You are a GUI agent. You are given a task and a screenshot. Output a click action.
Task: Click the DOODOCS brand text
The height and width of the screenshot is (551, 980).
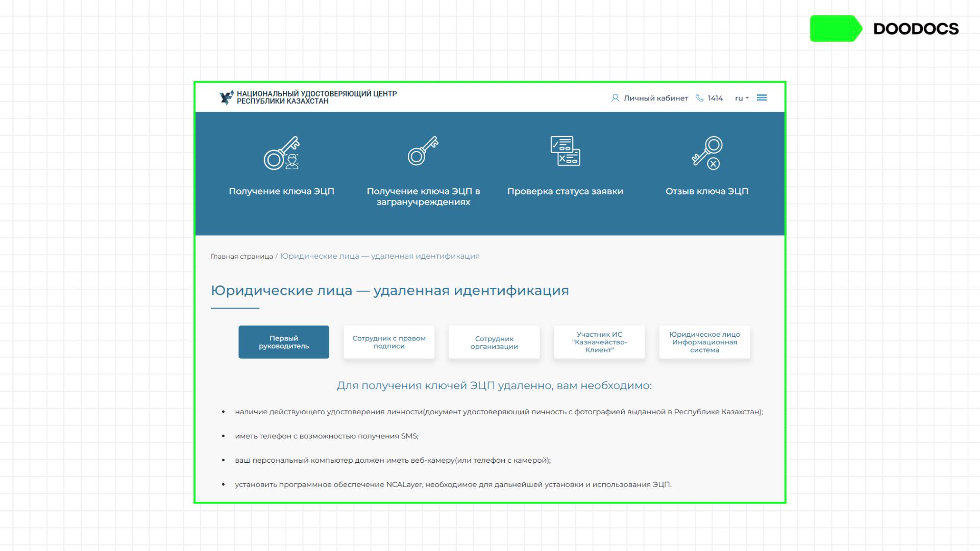point(916,29)
